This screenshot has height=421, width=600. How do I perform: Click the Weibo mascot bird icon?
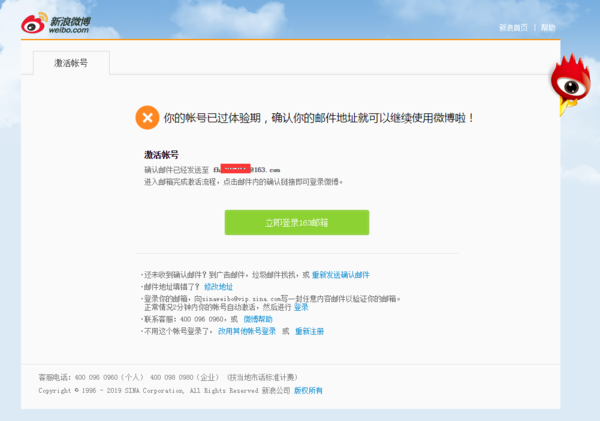pyautogui.click(x=571, y=84)
